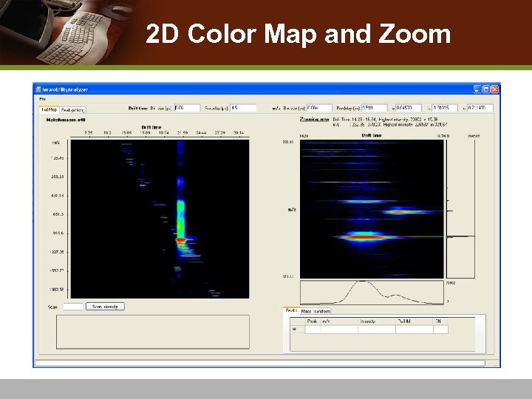The image size is (532, 399).
Task: Click the Drift time Bin size field
Action: pyautogui.click(x=187, y=108)
